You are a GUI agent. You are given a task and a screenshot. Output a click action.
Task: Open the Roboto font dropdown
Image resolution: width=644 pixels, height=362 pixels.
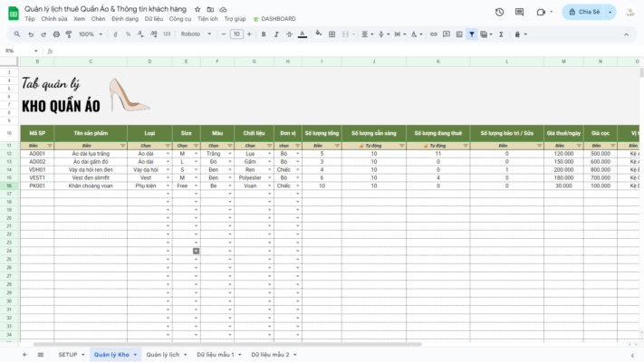point(196,34)
